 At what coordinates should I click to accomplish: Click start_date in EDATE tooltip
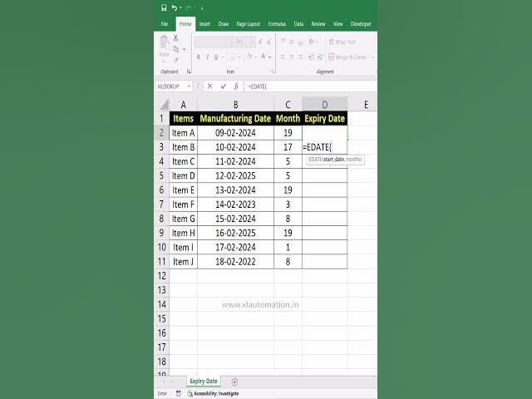(x=334, y=159)
